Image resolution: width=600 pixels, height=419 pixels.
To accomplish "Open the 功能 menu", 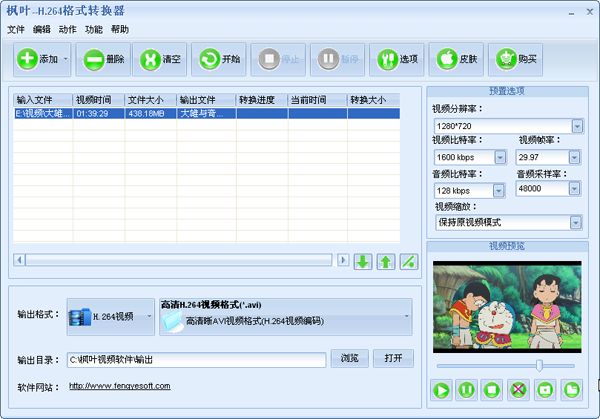I will (x=94, y=29).
